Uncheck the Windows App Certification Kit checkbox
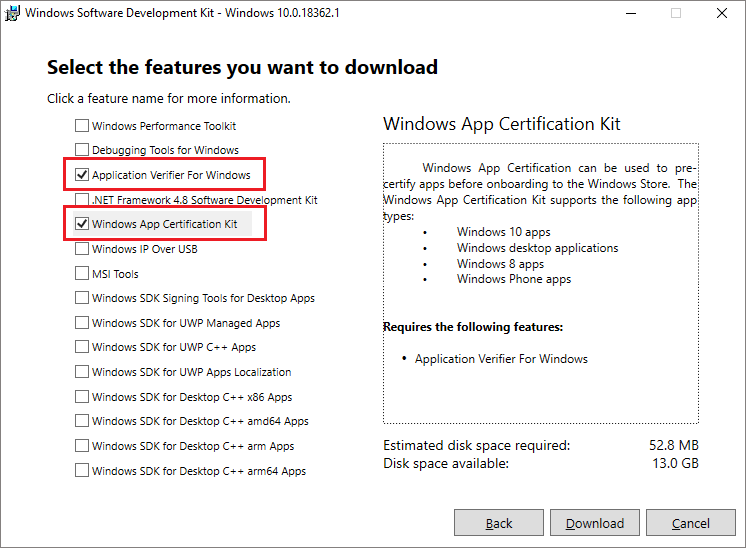Viewport: 746px width, 548px height. pyautogui.click(x=82, y=224)
